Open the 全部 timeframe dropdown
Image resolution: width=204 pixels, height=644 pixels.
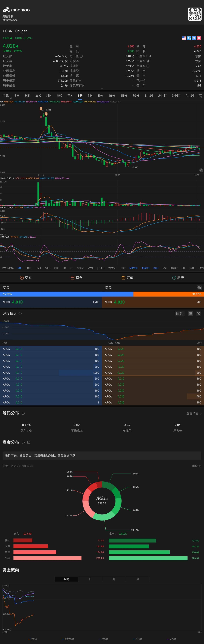(6, 96)
